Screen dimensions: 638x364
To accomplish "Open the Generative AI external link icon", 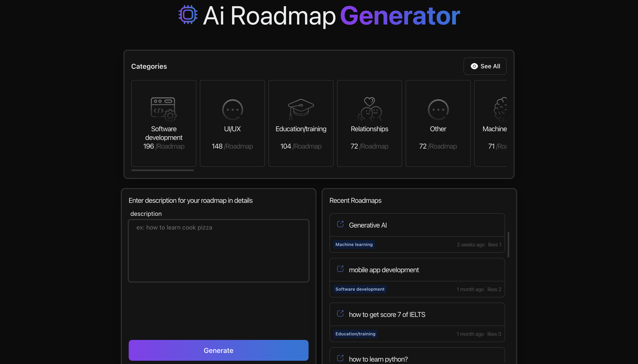I will [340, 224].
